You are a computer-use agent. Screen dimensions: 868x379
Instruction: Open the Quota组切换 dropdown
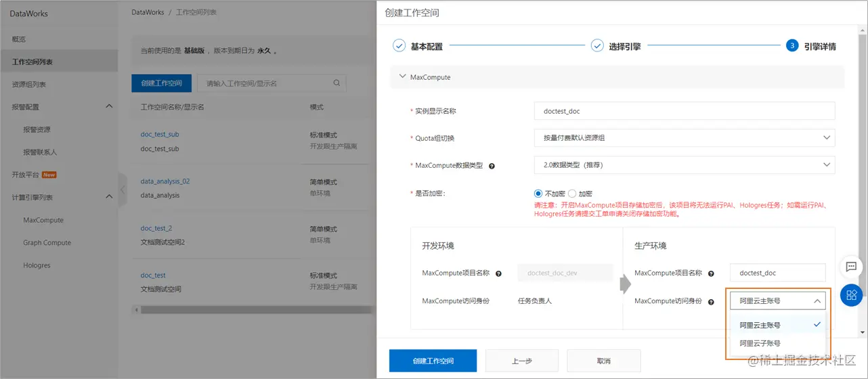684,138
